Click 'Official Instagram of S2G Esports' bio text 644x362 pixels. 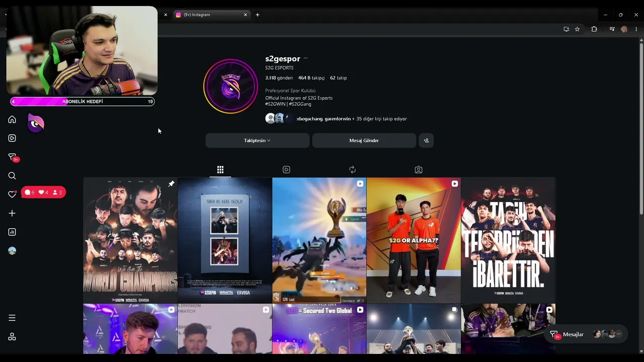pyautogui.click(x=299, y=98)
